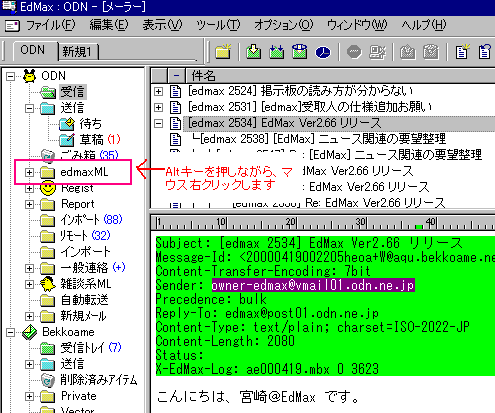Click the Regist smiley face icon
The height and width of the screenshot is (413, 495).
click(x=48, y=187)
